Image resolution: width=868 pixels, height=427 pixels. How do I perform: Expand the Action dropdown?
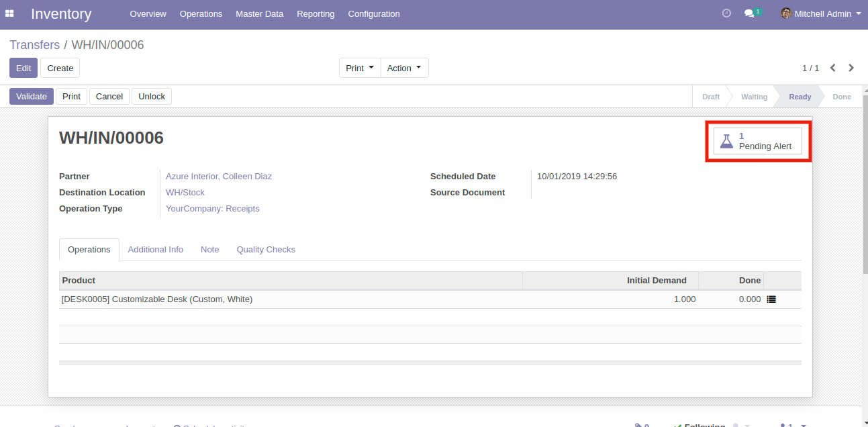pyautogui.click(x=405, y=68)
